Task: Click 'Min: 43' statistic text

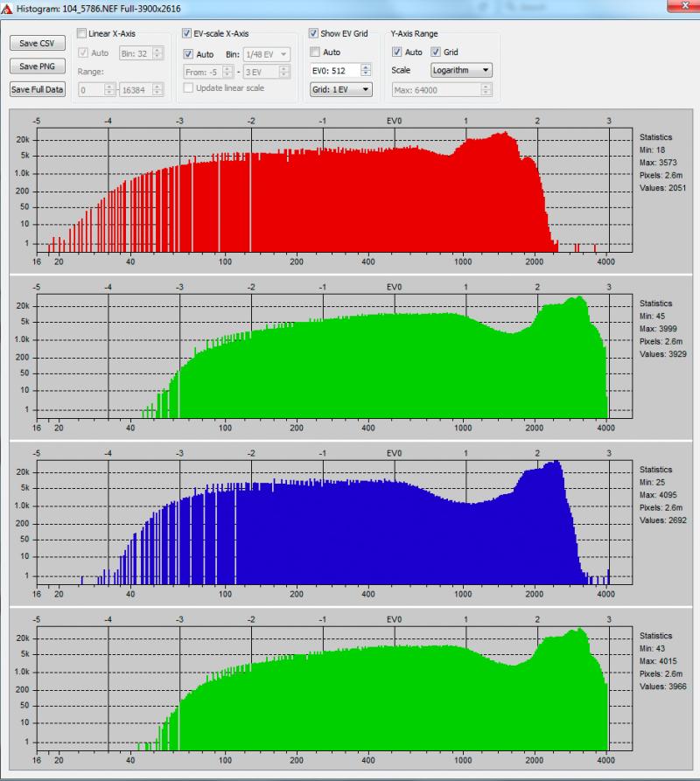Action: (652, 649)
